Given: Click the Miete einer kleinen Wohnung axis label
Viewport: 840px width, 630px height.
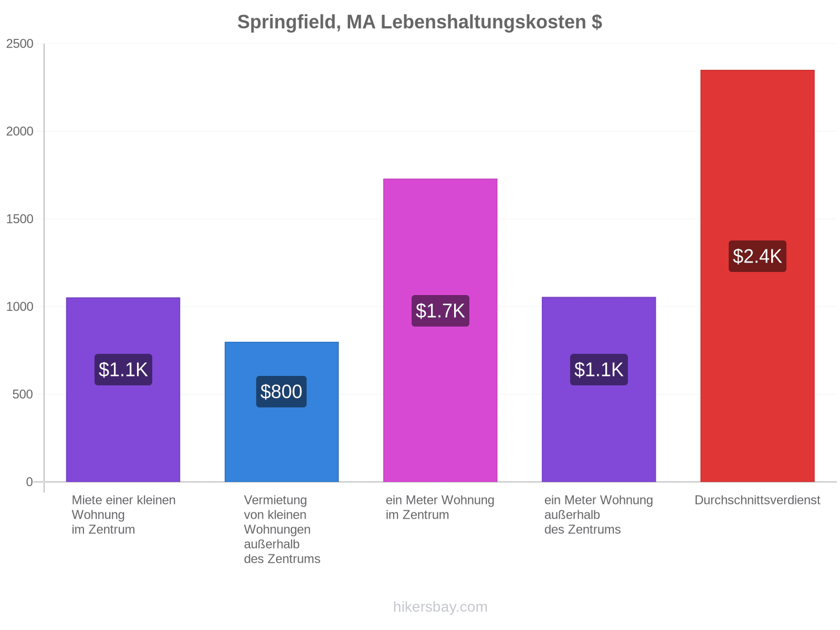Looking at the screenshot, I should 124,514.
